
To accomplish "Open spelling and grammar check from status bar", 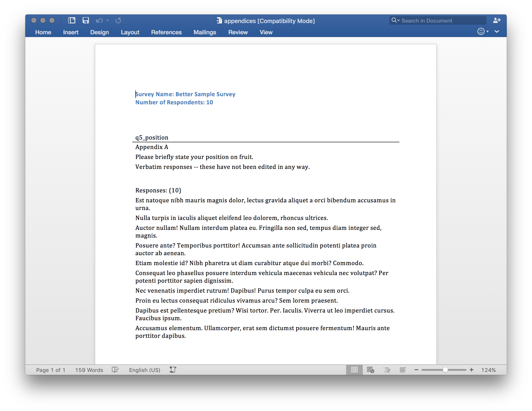I will [115, 370].
